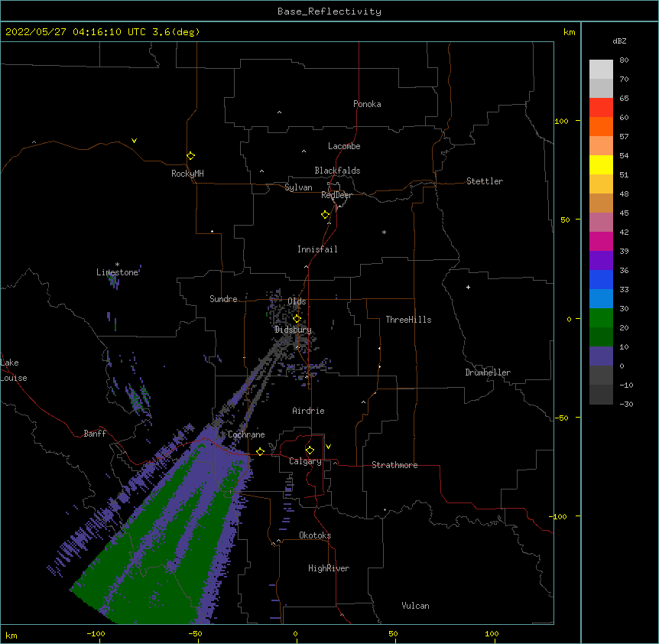Click the asterisk marker above Limestone
Screen dimensions: 659x644
coord(117,265)
